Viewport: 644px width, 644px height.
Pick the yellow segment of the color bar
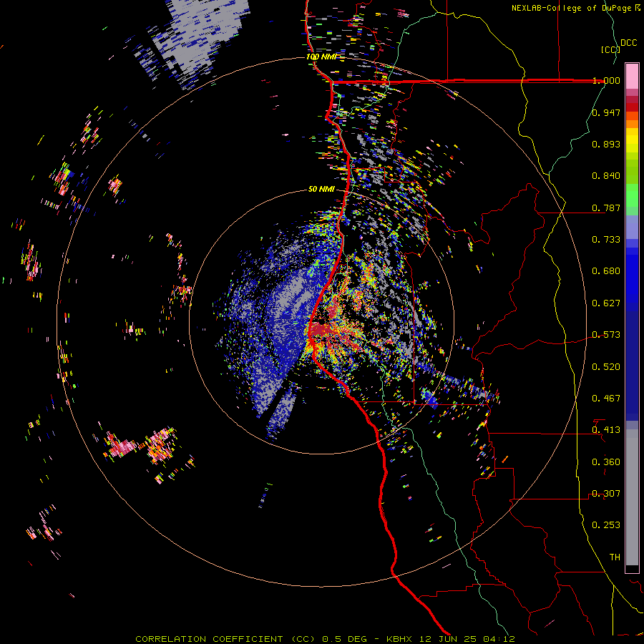pos(632,140)
